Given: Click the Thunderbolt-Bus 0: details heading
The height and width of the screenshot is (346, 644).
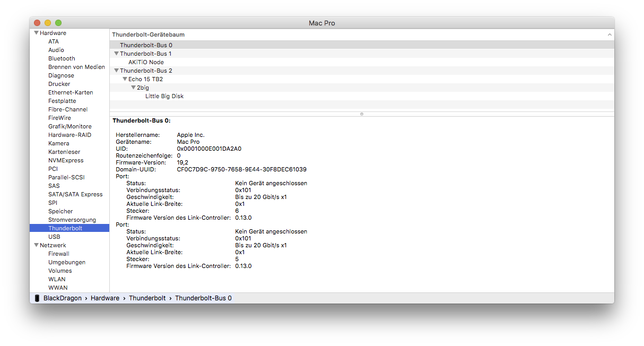Looking at the screenshot, I should pyautogui.click(x=141, y=120).
